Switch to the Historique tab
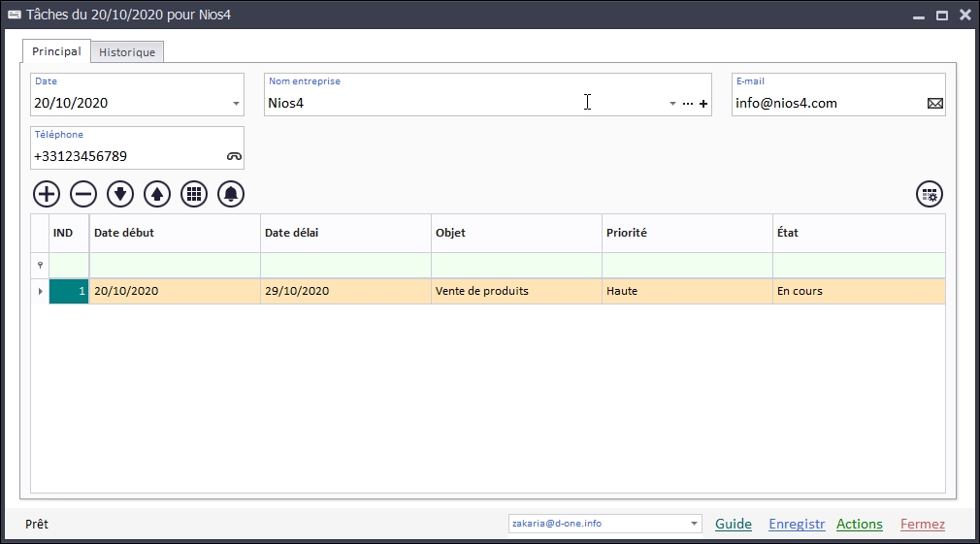The image size is (980, 544). click(127, 52)
